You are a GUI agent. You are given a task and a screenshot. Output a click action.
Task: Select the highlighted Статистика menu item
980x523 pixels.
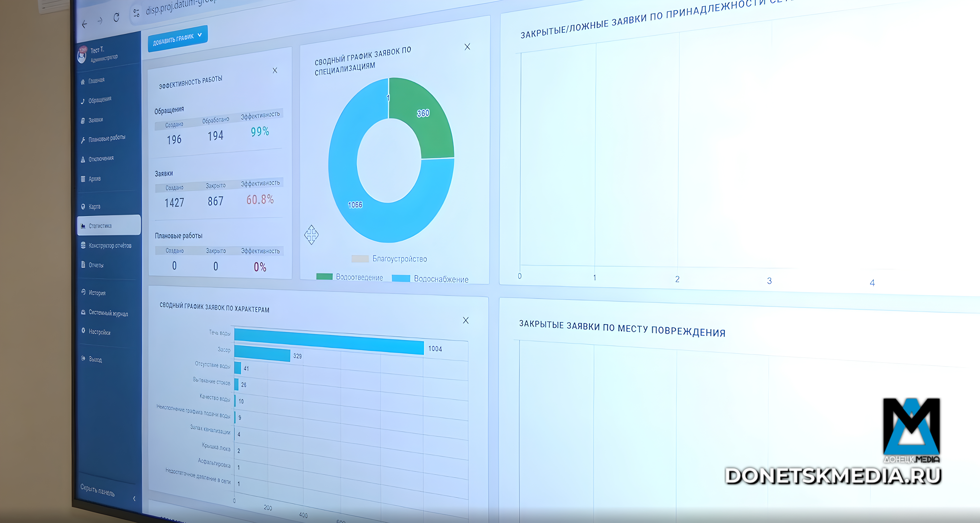pos(109,225)
